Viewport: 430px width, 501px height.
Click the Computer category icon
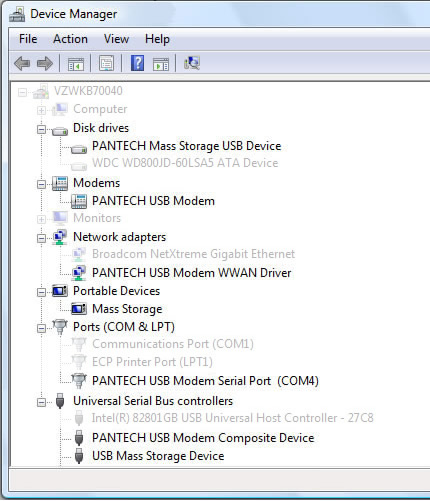point(60,109)
